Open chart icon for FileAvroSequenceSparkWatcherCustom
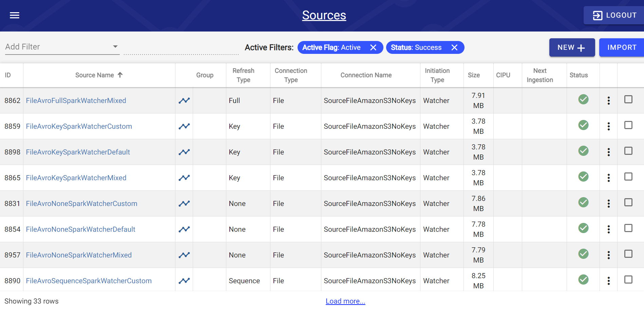The height and width of the screenshot is (311, 644). click(184, 281)
